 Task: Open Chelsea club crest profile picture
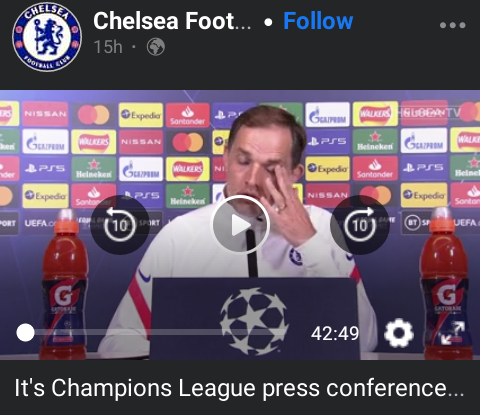point(47,37)
